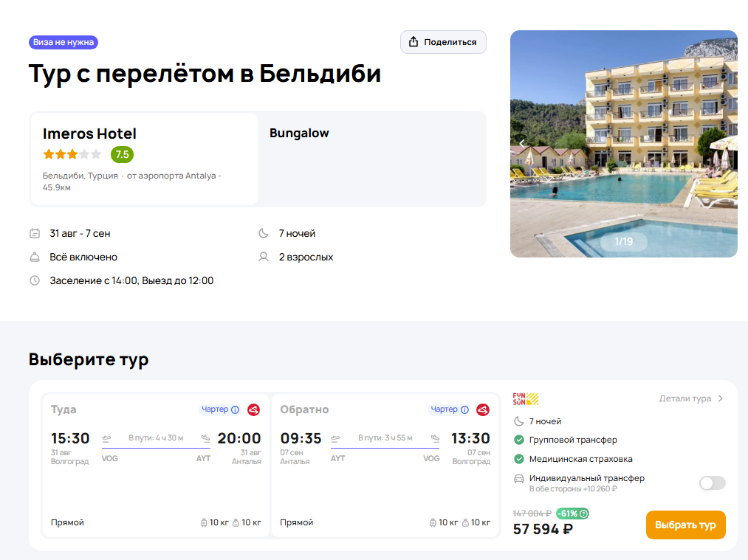Image resolution: width=748 pixels, height=560 pixels.
Task: Click the clock icon beside Заселение с 14:00
Action: [35, 280]
